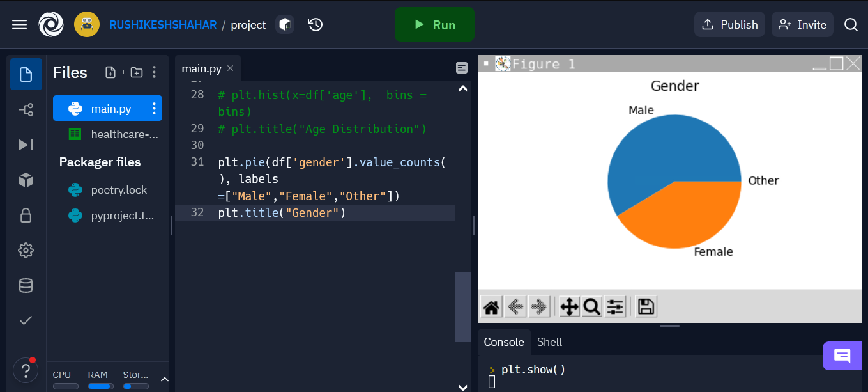Click the Back arrow in figure toolbar
Image resolution: width=868 pixels, height=392 pixels.
pos(515,307)
